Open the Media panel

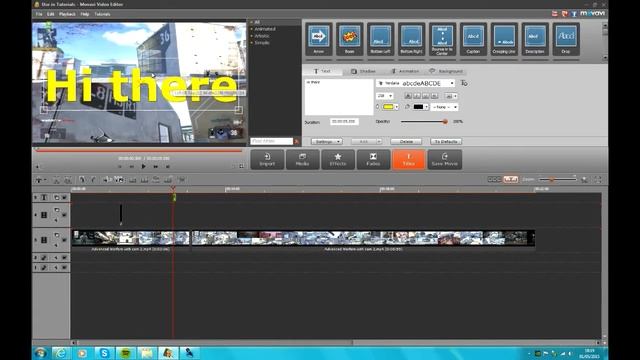tap(302, 159)
